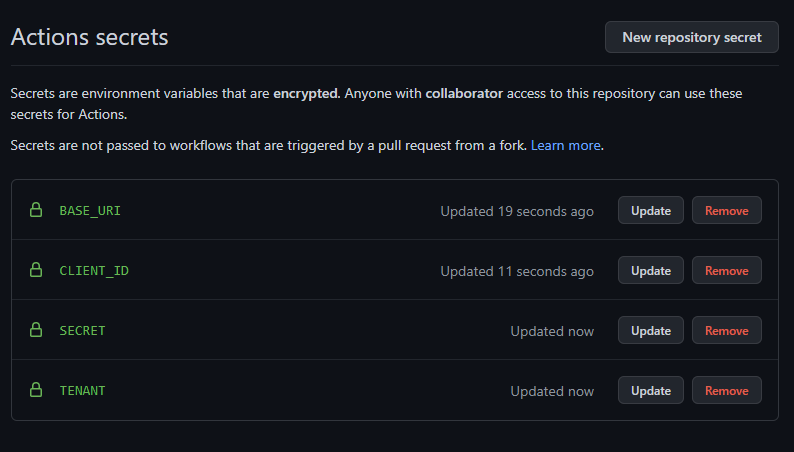Screen dimensions: 794x452
Task: Remove the SECRET entry
Action: (727, 330)
